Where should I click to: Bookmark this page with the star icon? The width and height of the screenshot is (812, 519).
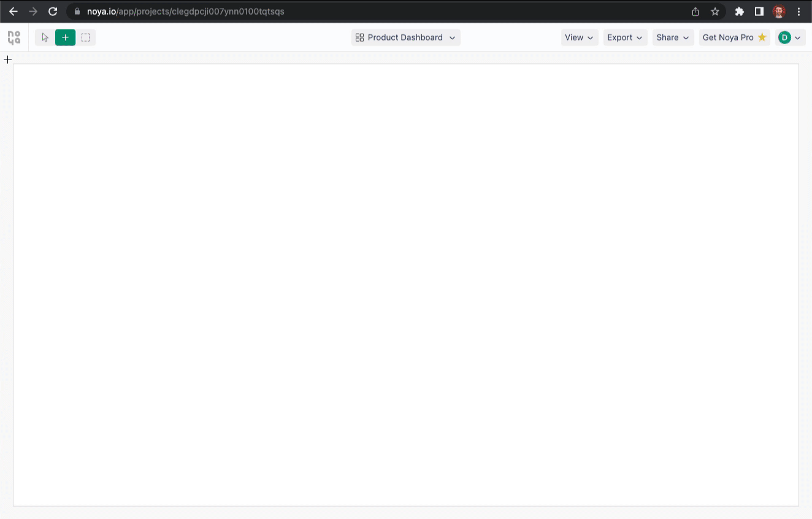(715, 11)
